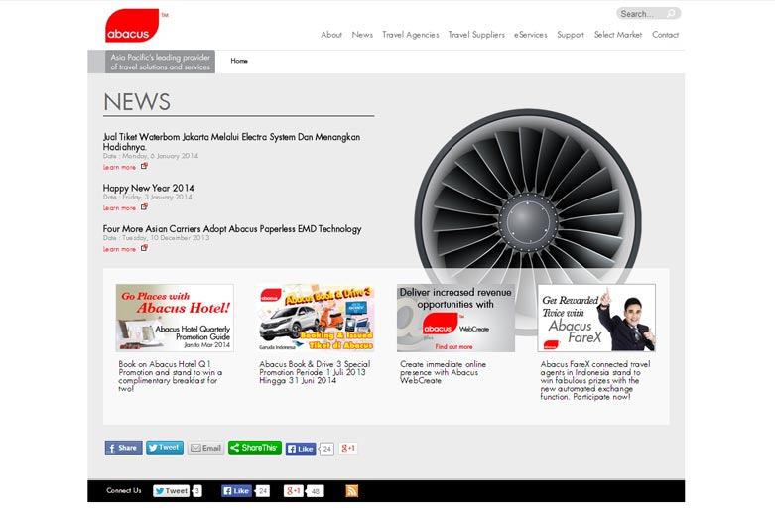
Task: Click Date Monday, 6 January 2014 text
Action: [x=151, y=156]
